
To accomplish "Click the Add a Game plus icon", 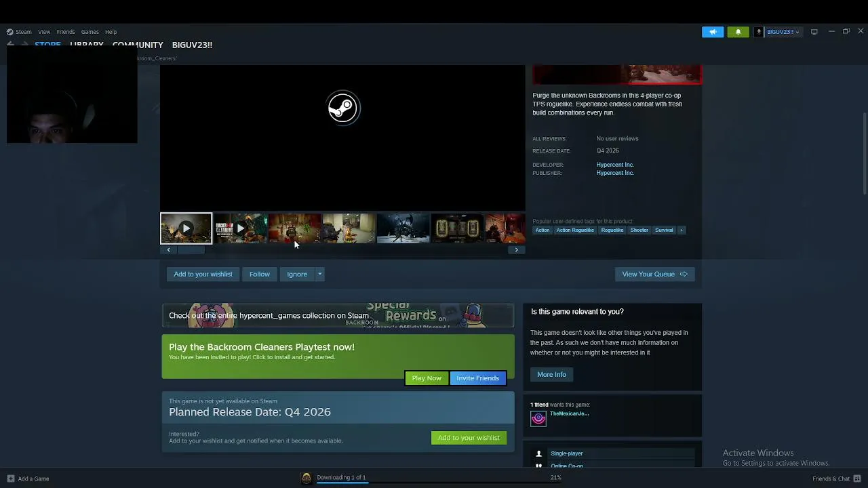I will 10,479.
